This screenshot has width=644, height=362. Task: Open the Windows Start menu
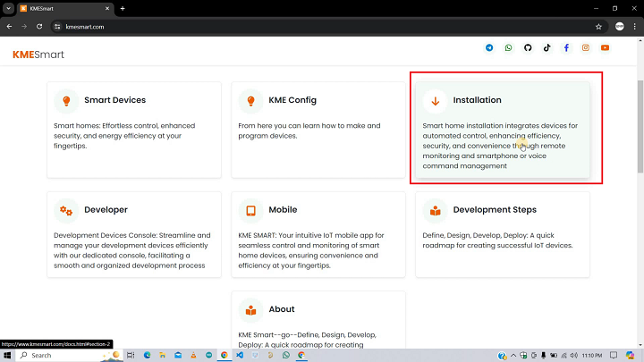click(7, 356)
